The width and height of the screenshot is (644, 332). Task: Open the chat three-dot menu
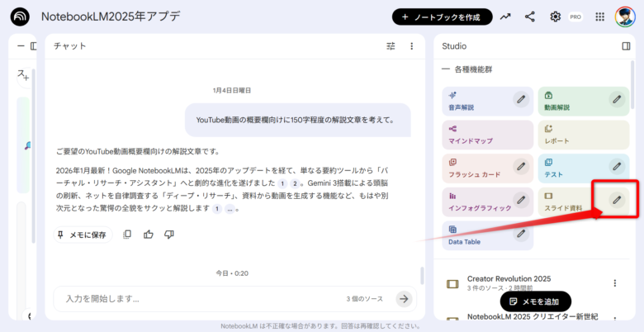click(x=411, y=46)
